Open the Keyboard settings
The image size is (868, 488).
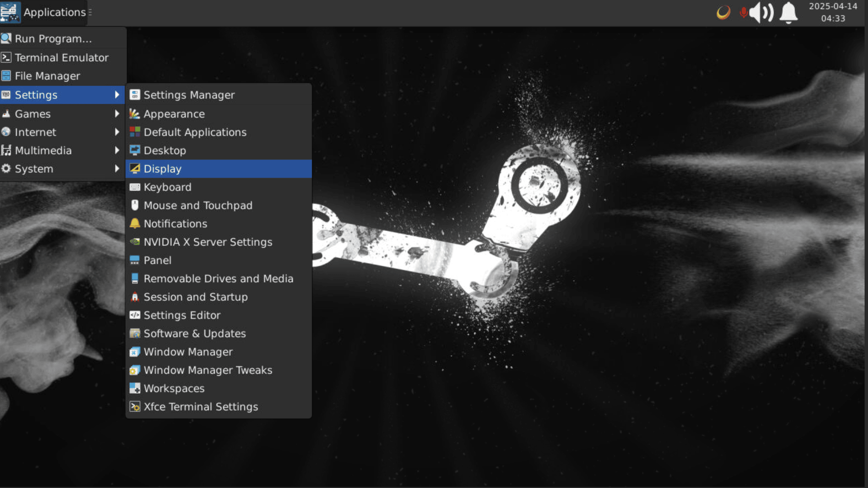coord(167,187)
